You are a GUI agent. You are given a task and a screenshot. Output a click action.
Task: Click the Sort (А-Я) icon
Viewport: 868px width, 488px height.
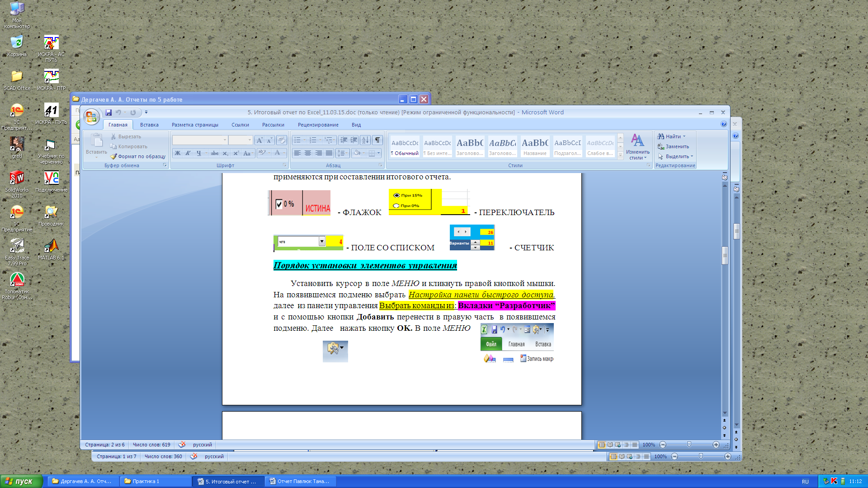[365, 140]
